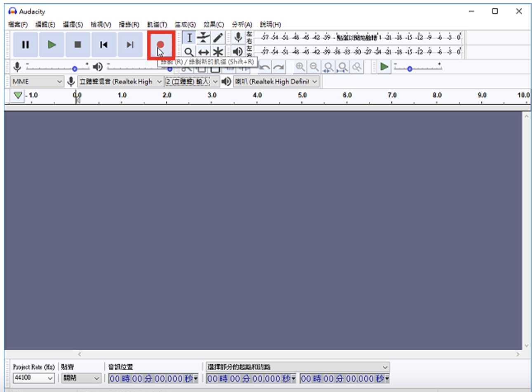Click the device toolbar speaker icon

[226, 82]
